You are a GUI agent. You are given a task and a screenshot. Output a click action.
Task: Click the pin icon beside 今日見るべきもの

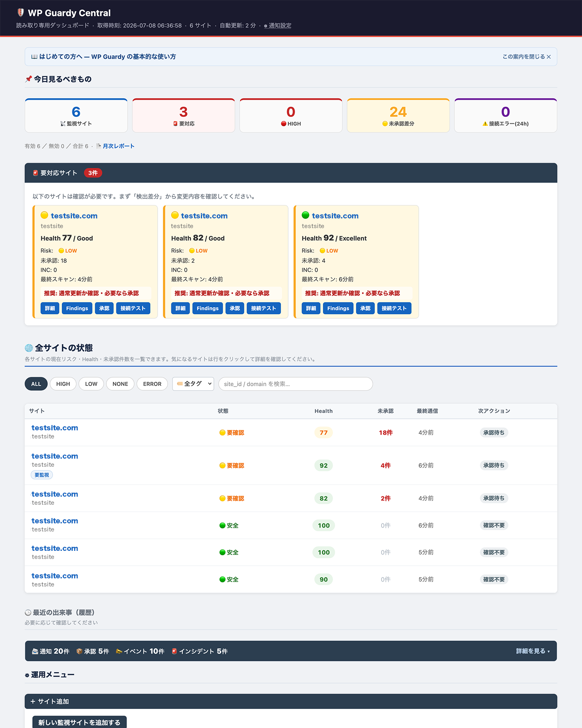(x=28, y=79)
